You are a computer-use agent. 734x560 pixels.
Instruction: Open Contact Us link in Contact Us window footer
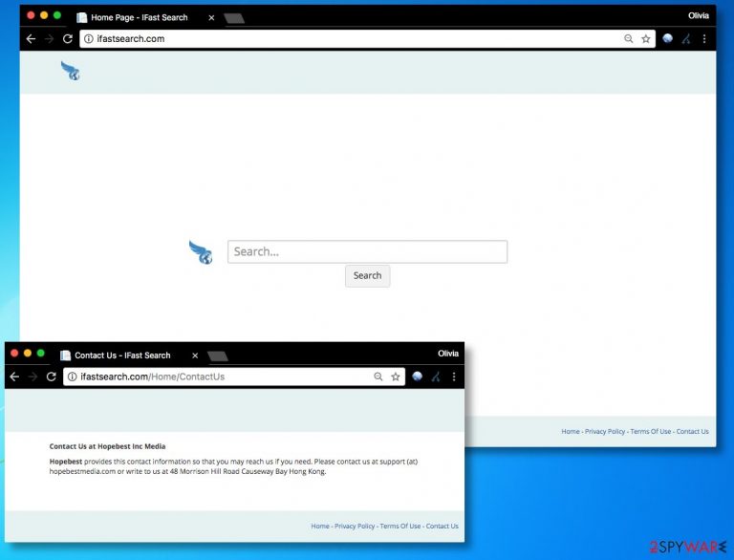coord(442,526)
